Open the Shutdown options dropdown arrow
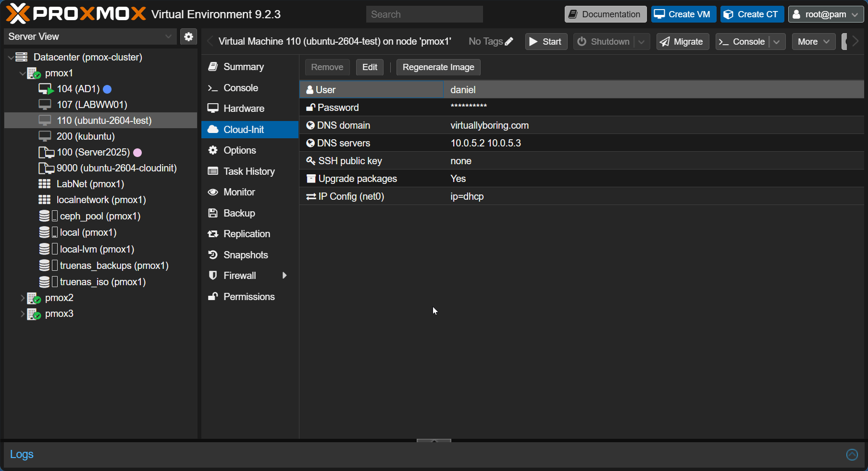Viewport: 868px width, 471px height. pos(642,42)
